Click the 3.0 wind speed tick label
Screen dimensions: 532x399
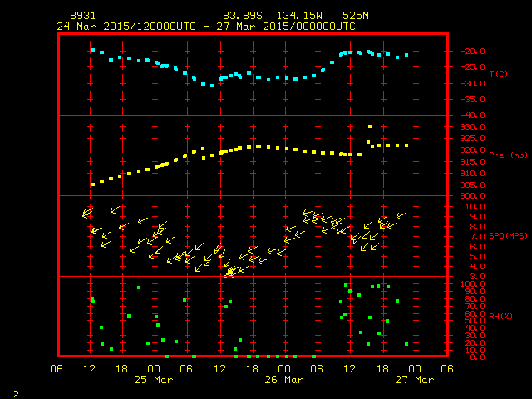[477, 277]
